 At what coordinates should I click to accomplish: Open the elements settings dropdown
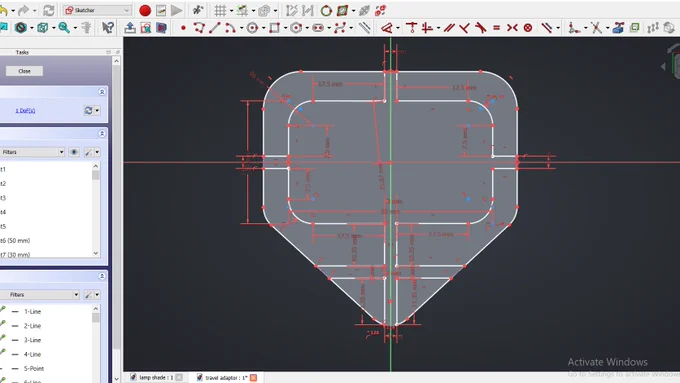97,295
